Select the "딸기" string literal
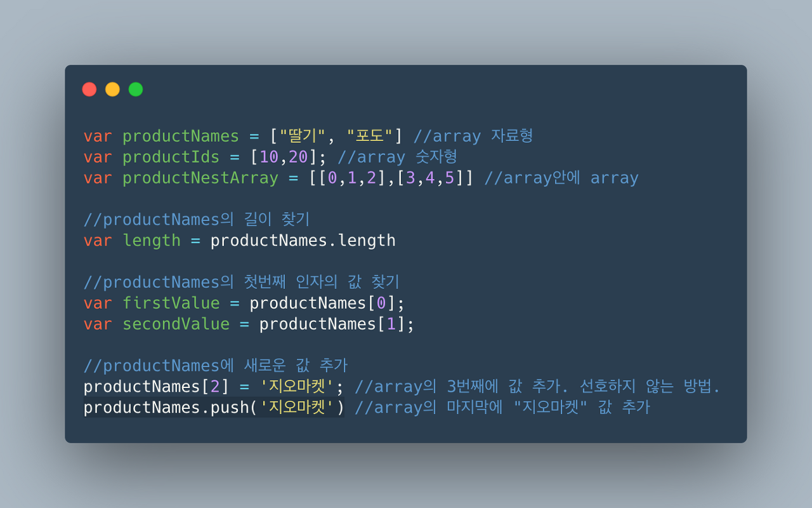 tap(303, 136)
